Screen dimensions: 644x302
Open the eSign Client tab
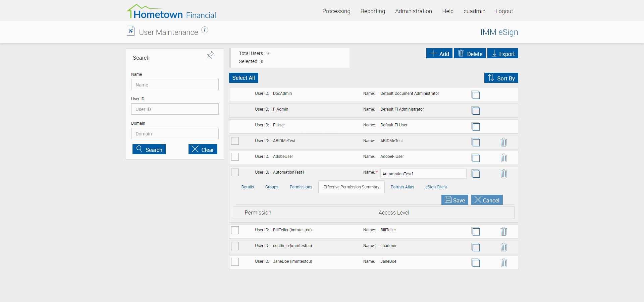coord(436,187)
